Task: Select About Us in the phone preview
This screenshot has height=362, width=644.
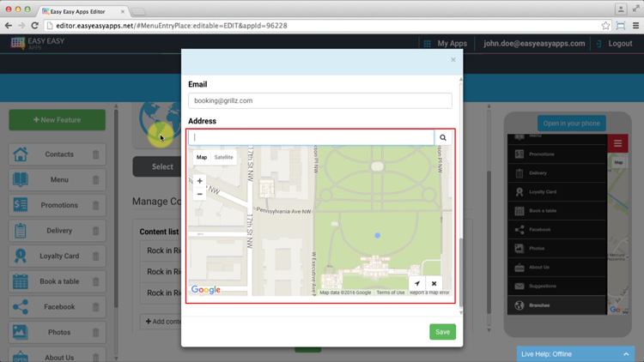Action: coord(557,267)
